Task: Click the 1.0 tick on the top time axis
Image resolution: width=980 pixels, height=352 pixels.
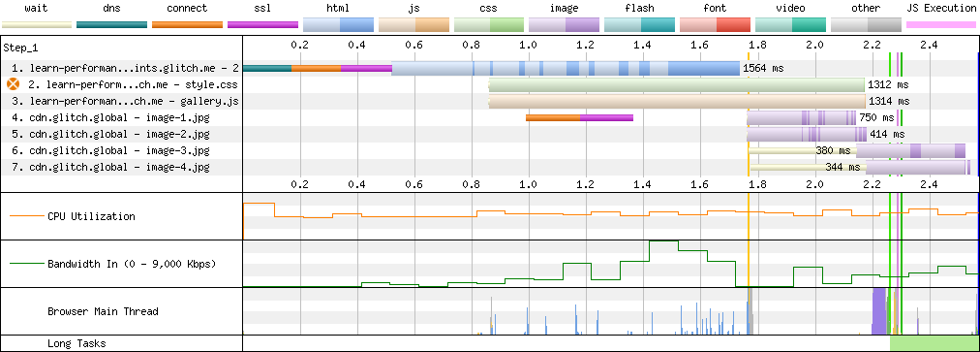Action: (529, 45)
